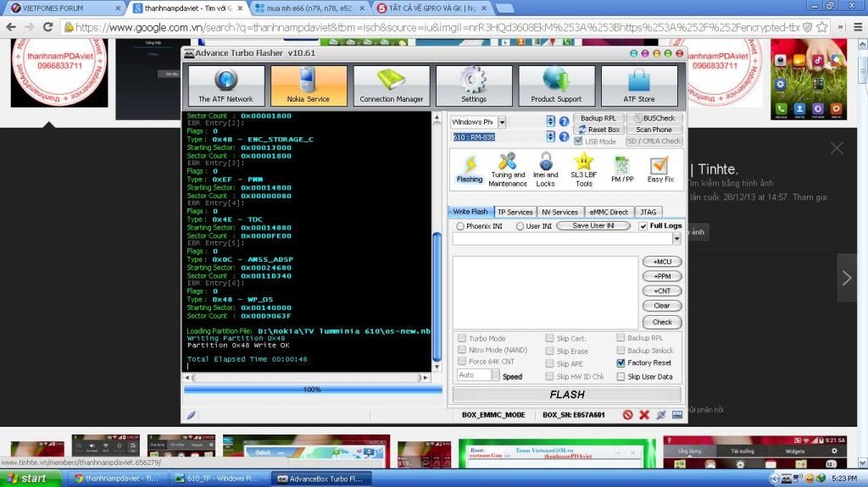Click the red X status icon
This screenshot has width=868, height=487.
pyautogui.click(x=644, y=414)
